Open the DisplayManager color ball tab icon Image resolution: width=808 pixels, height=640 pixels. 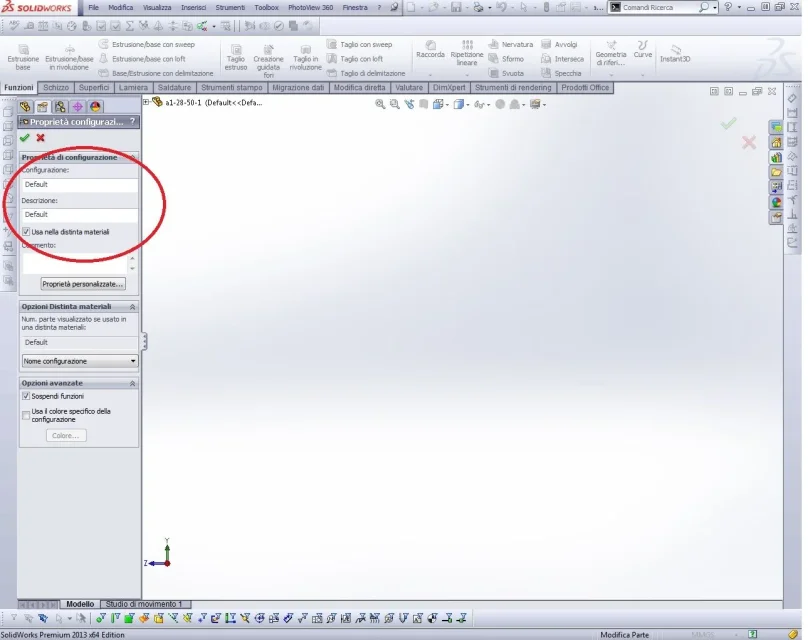(x=95, y=106)
